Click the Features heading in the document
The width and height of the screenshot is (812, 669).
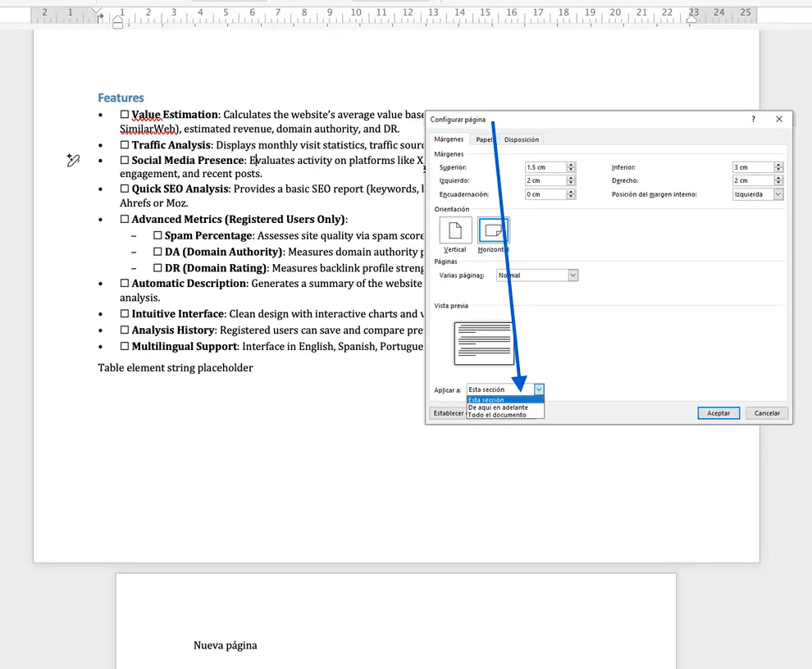[121, 98]
